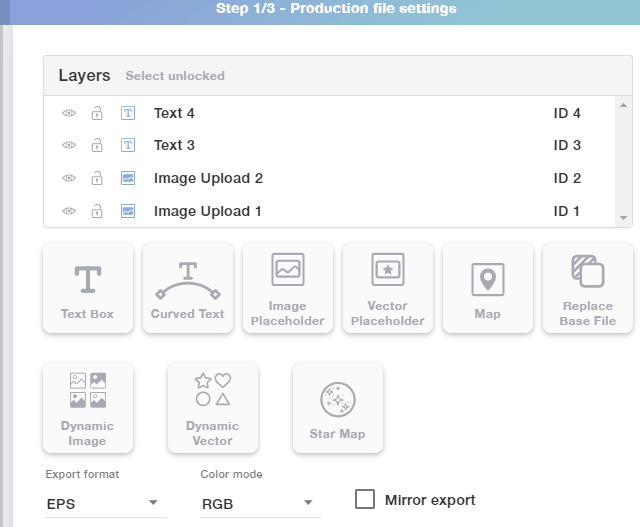The height and width of the screenshot is (527, 640).
Task: Open the Color mode RGB dropdown
Action: [x=260, y=504]
